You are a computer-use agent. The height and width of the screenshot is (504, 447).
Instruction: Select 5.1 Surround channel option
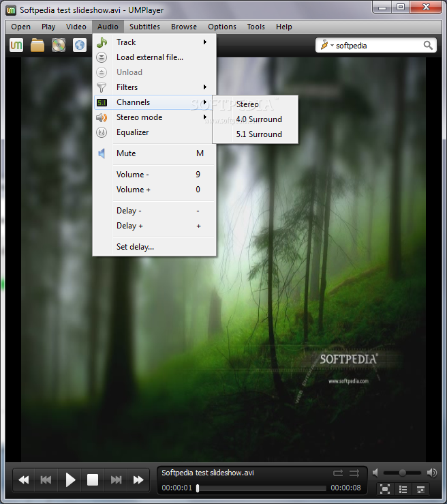(256, 134)
